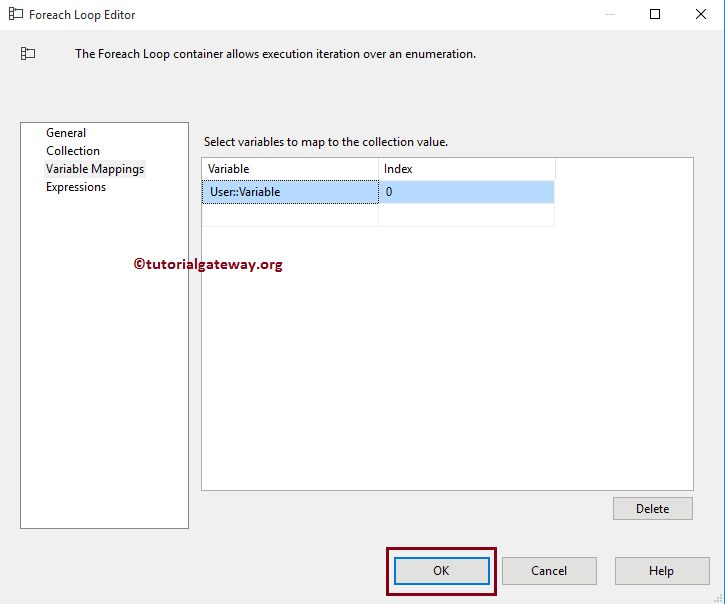This screenshot has height=604, width=725.
Task: Open the General page
Action: [x=66, y=133]
